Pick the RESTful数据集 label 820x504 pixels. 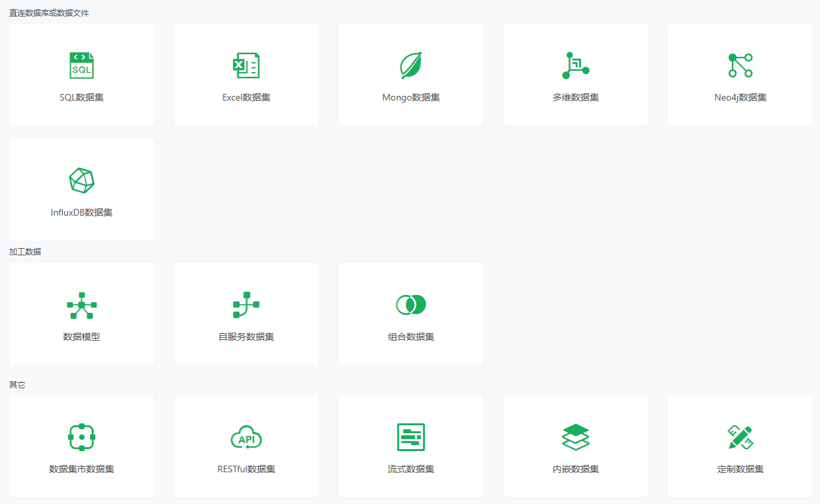(246, 470)
